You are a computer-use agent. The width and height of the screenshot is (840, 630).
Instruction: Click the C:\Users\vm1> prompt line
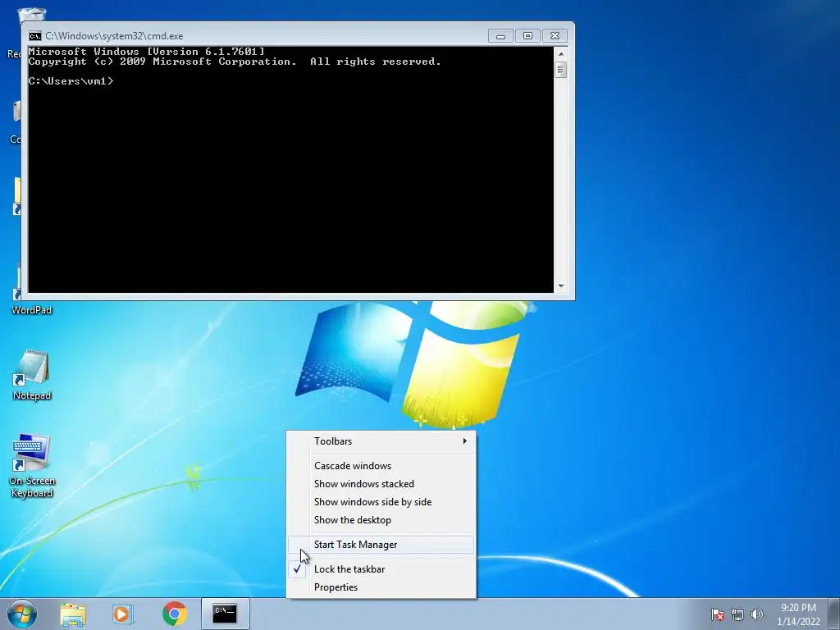71,81
